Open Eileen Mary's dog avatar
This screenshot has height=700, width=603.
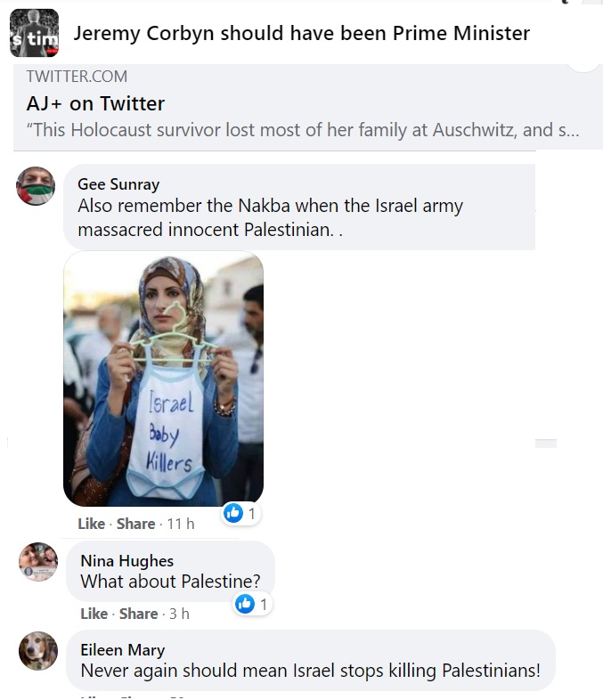point(38,651)
